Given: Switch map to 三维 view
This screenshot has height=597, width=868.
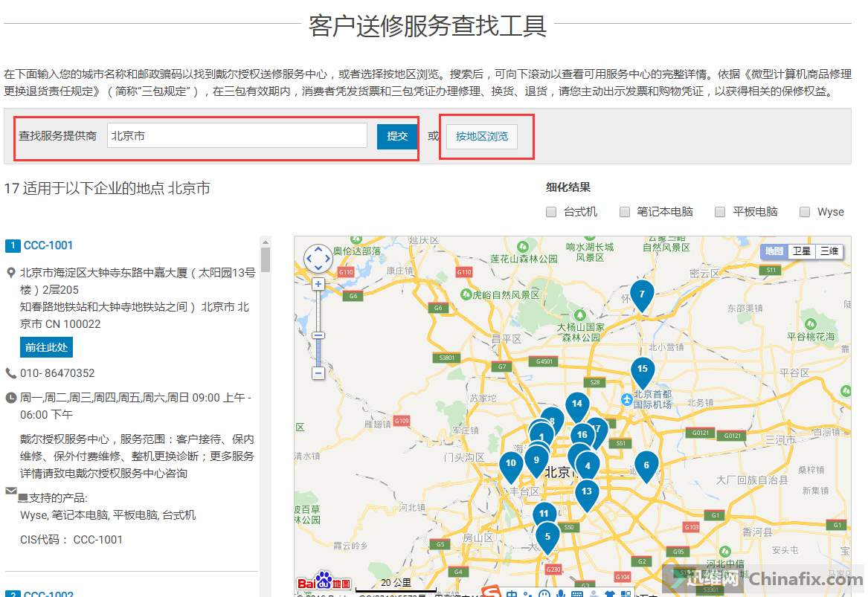Looking at the screenshot, I should point(829,251).
